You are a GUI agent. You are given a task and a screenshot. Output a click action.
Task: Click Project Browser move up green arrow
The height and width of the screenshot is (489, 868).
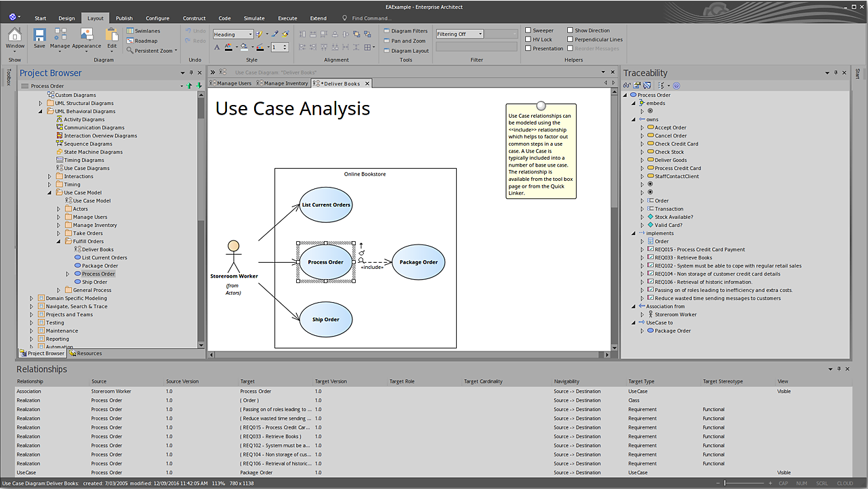(x=190, y=86)
